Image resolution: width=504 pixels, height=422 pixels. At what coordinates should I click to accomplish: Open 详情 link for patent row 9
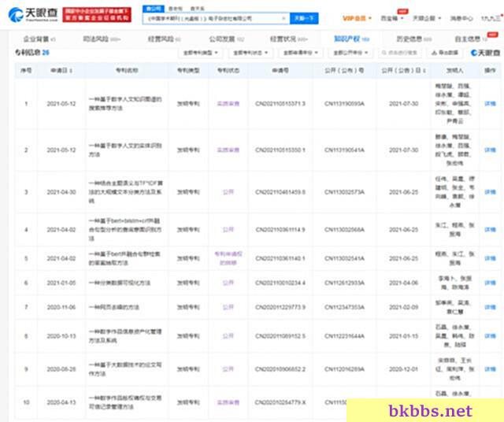click(490, 369)
